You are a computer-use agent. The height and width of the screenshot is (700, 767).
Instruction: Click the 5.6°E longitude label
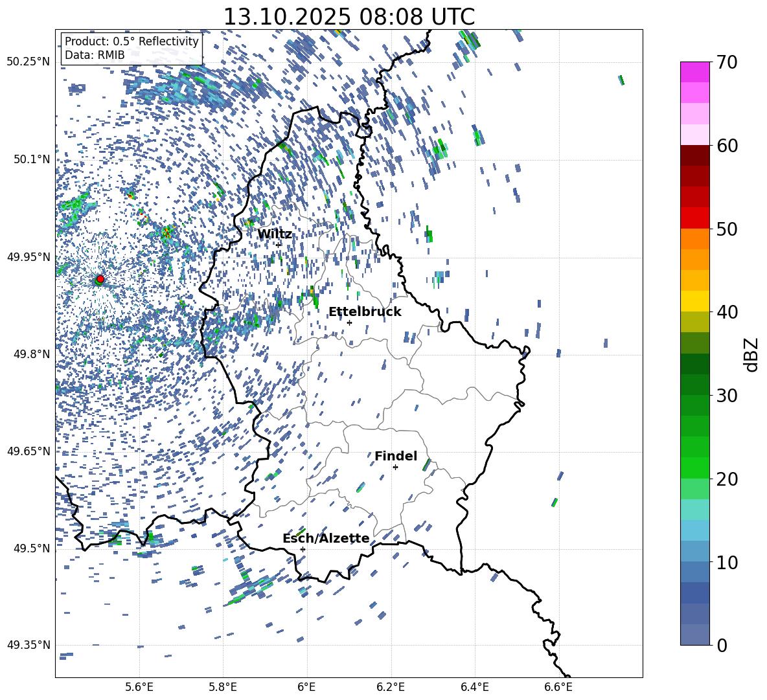[x=139, y=687]
